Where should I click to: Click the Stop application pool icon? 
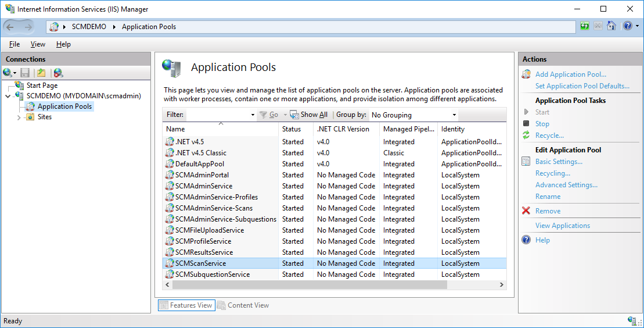click(526, 123)
